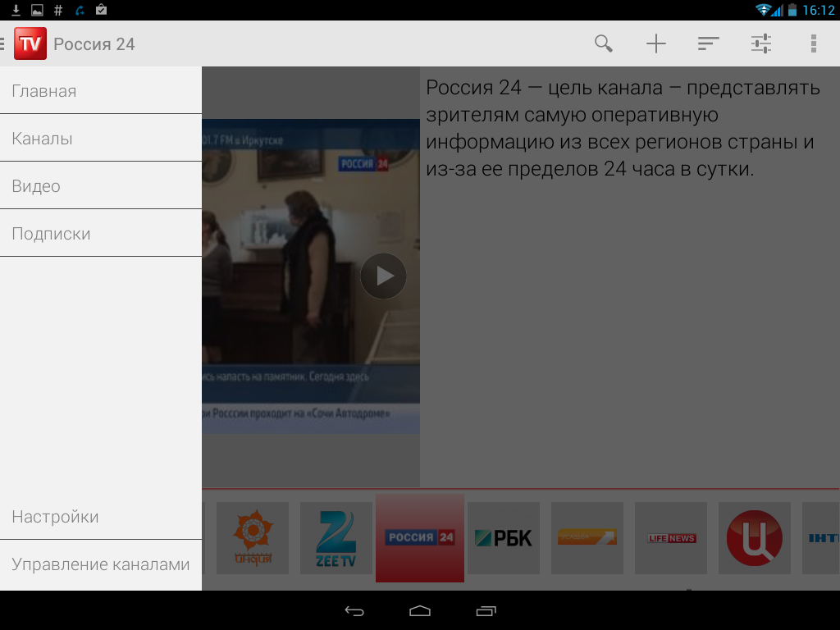The width and height of the screenshot is (840, 630).
Task: Select the partly visible ИНТ channel tile
Action: click(820, 538)
